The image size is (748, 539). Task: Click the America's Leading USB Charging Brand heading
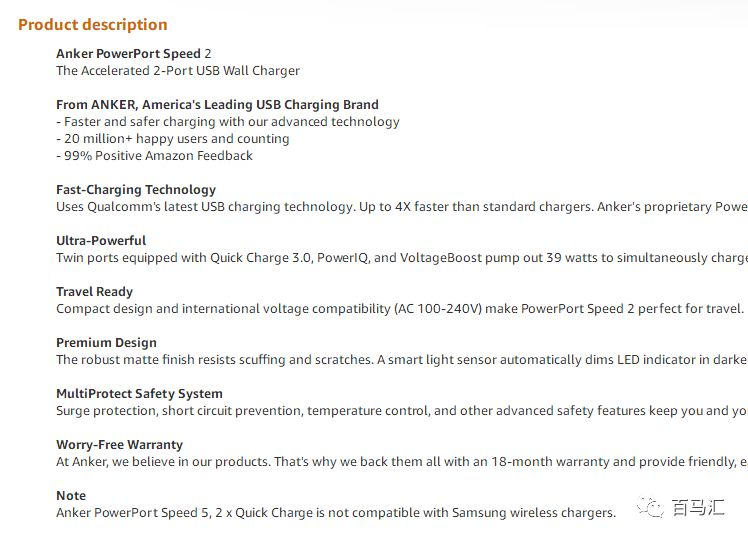pyautogui.click(x=217, y=104)
